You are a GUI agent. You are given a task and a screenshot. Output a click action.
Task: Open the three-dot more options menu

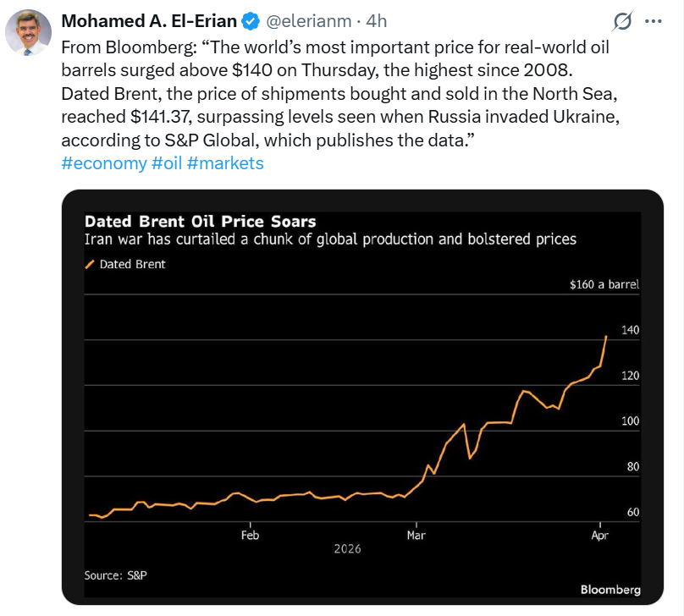click(x=653, y=21)
